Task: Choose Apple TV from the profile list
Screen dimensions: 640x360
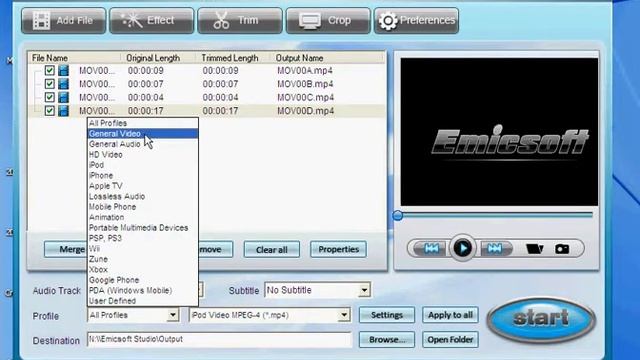Action: [143, 186]
